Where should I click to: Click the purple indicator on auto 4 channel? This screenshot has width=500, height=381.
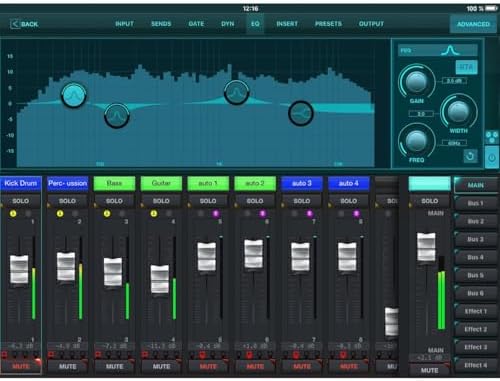356,214
